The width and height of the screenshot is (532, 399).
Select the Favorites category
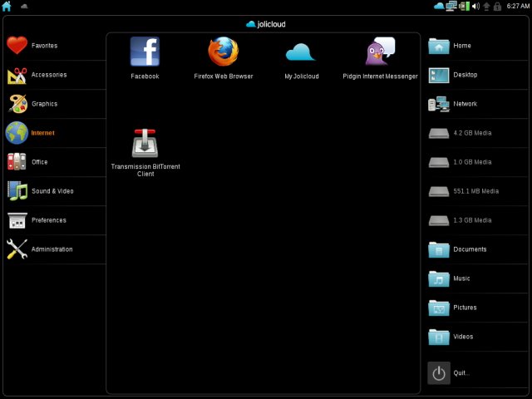coord(56,46)
